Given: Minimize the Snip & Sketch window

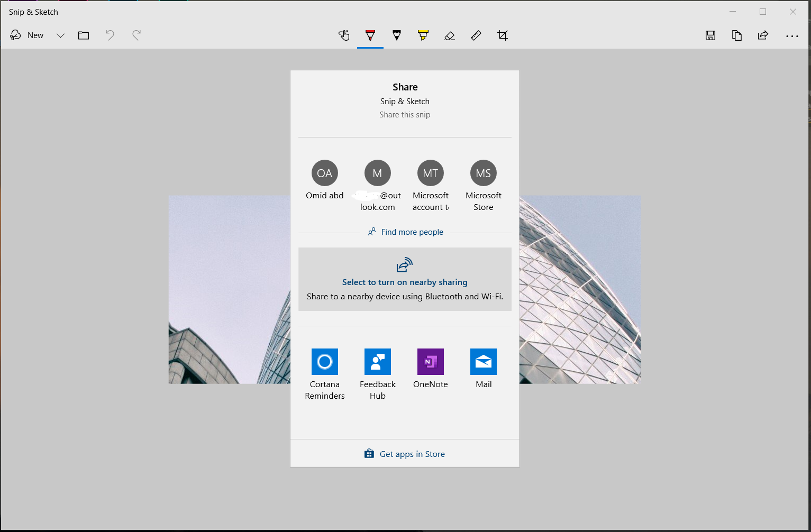Looking at the screenshot, I should pyautogui.click(x=733, y=12).
